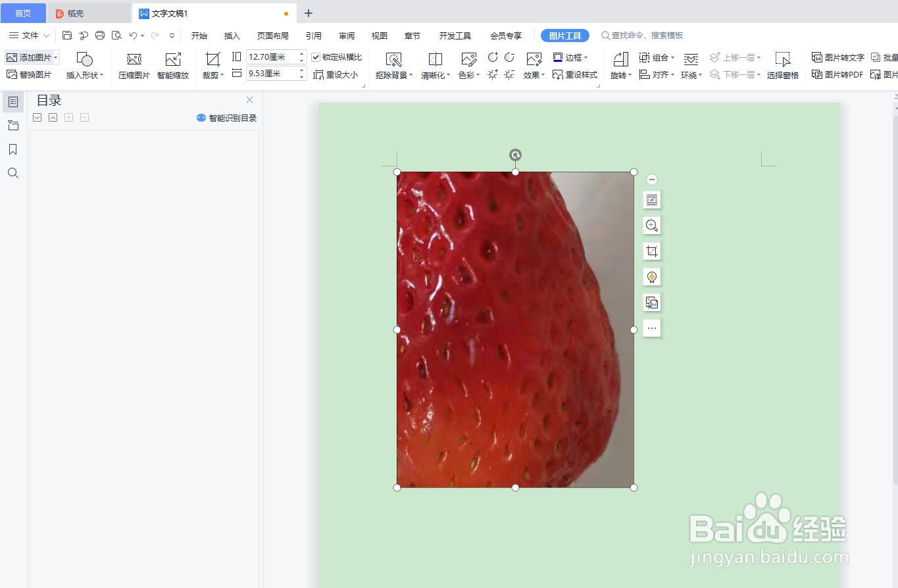
Task: Toggle the 锁定纵横比 lock aspect ratio checkbox
Action: tap(316, 58)
